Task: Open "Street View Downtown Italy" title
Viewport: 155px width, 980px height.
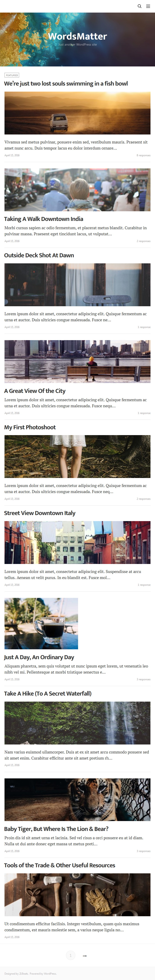Action: [x=40, y=513]
